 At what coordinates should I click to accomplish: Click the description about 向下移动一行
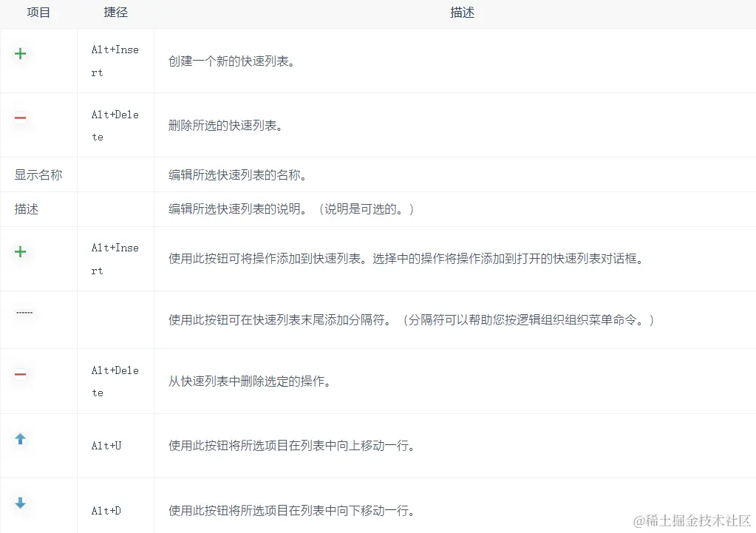click(x=292, y=510)
